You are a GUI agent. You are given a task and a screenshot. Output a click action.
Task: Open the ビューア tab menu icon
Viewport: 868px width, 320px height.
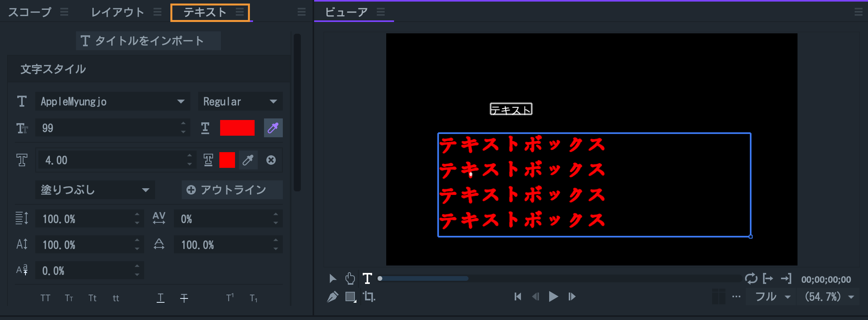(381, 12)
